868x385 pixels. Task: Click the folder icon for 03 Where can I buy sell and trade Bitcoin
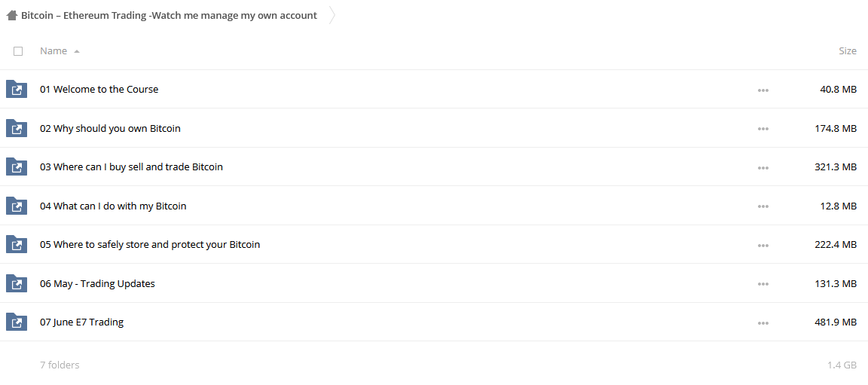[x=17, y=167]
